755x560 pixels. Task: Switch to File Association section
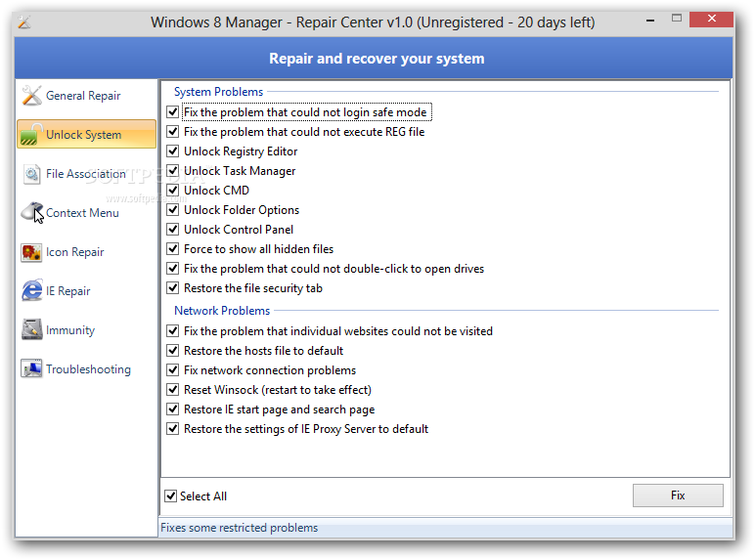click(x=86, y=174)
